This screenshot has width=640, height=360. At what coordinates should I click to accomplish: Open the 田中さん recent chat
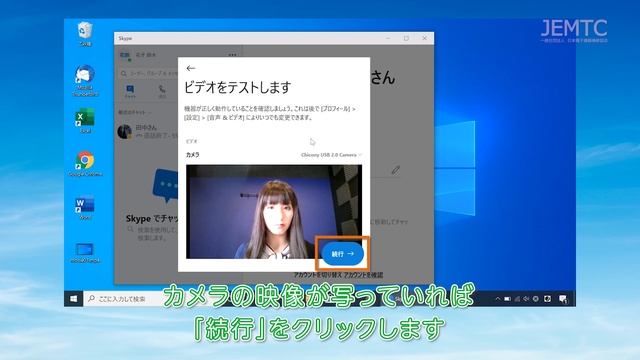(148, 131)
